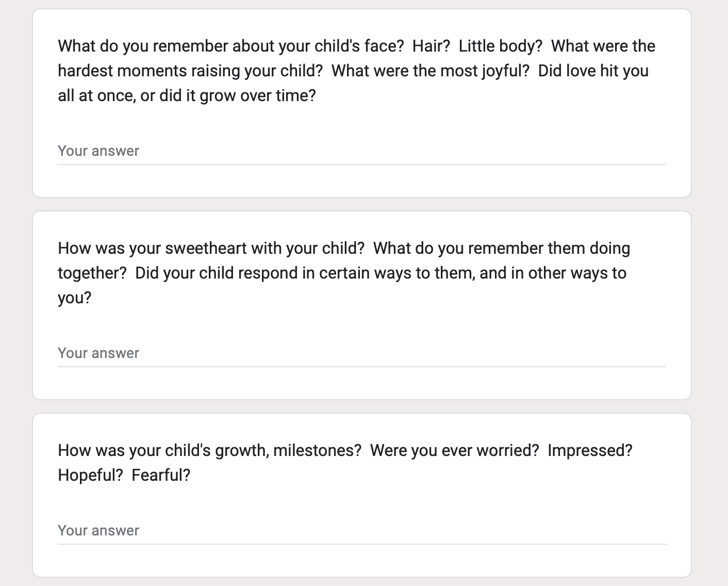Viewport: 728px width, 586px height.
Task: Click 'What were the most joyful?' phrase
Action: point(431,71)
